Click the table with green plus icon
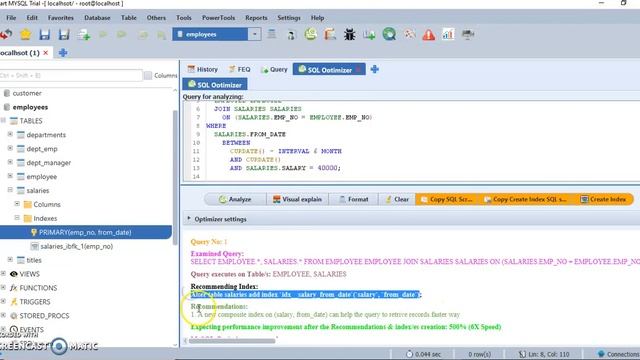The height and width of the screenshot is (360, 640). point(369,35)
